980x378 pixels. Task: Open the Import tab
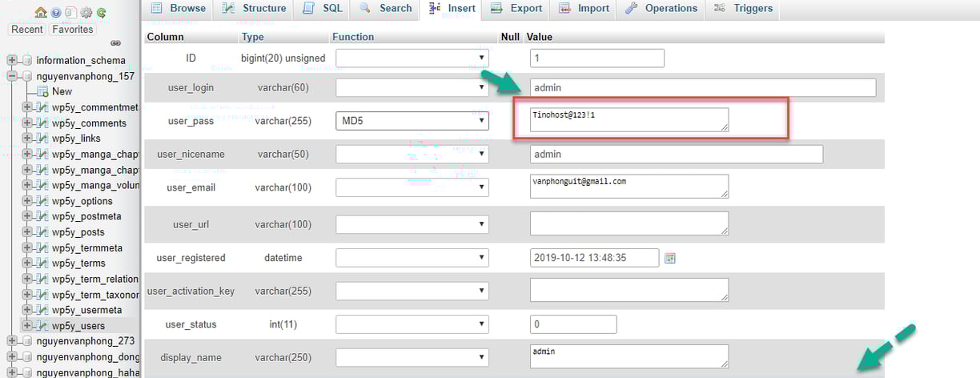(584, 9)
